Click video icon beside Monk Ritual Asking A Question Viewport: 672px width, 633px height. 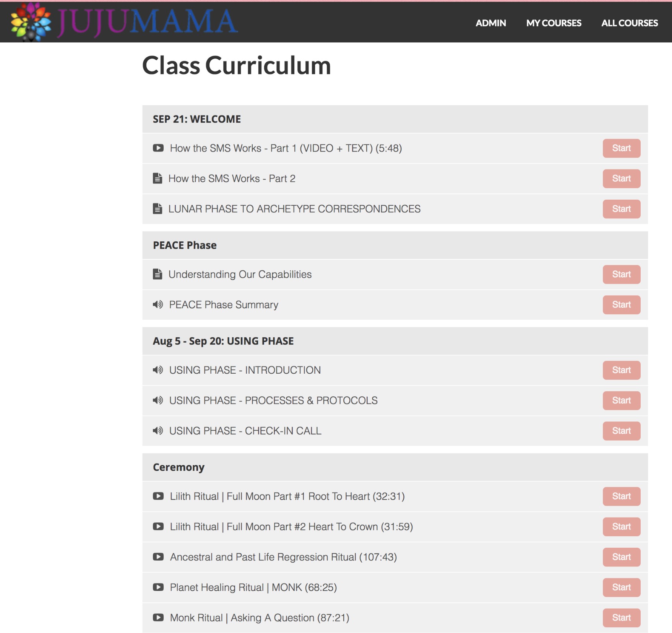(158, 617)
